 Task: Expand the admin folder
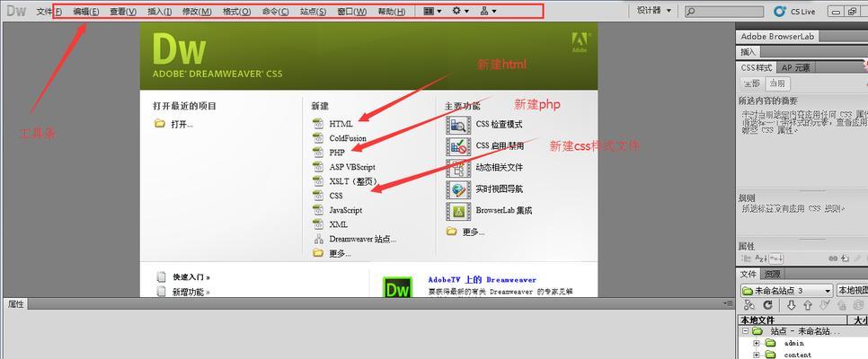757,343
